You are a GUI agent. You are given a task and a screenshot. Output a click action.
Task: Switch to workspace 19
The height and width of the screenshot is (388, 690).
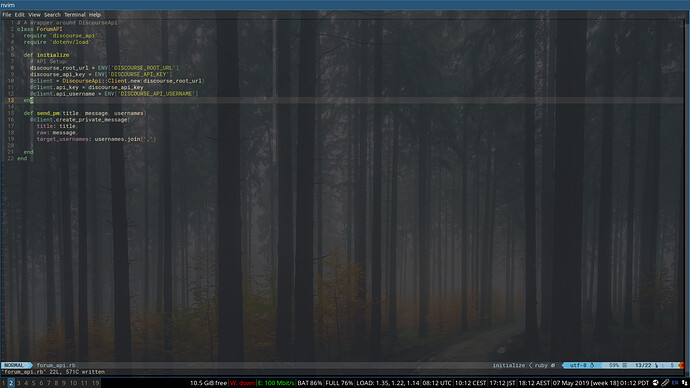tap(96, 383)
